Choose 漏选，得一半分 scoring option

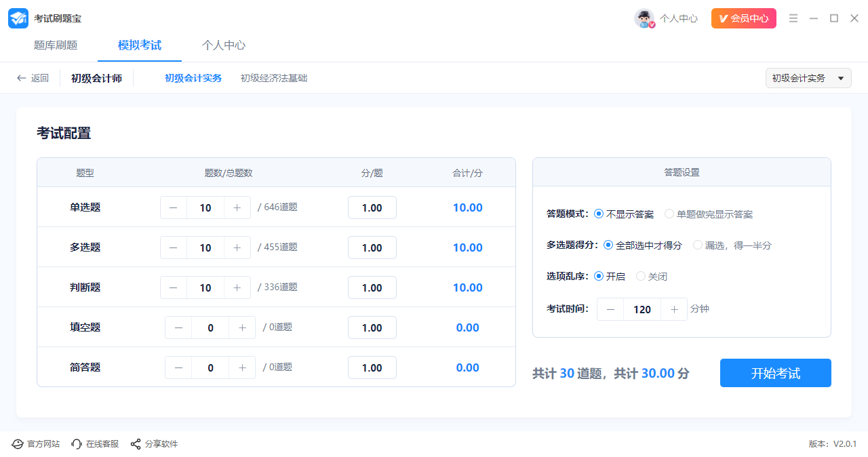(732, 245)
